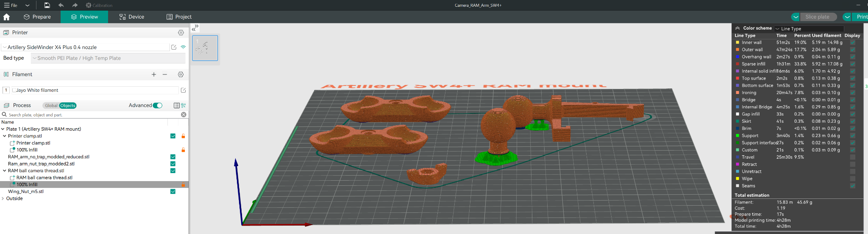868x234 pixels.
Task: Click the lock icon on the highlighted 100% Infill row
Action: (x=183, y=184)
